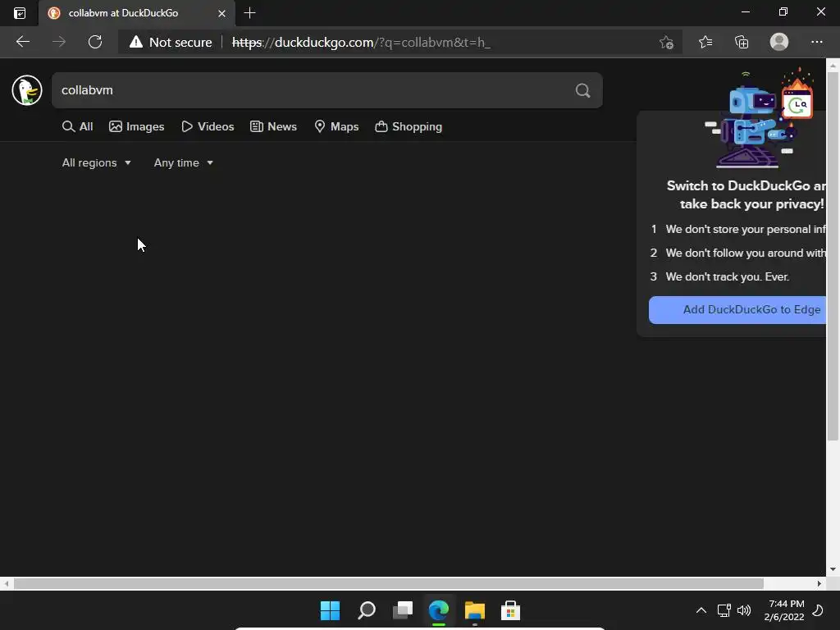Open the Collections icon in toolbar

742,42
